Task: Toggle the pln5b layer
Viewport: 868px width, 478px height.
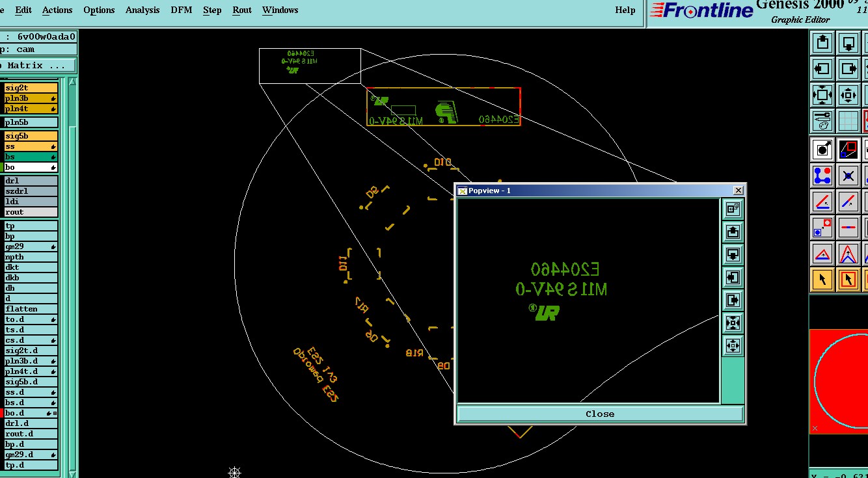Action: [x=31, y=122]
